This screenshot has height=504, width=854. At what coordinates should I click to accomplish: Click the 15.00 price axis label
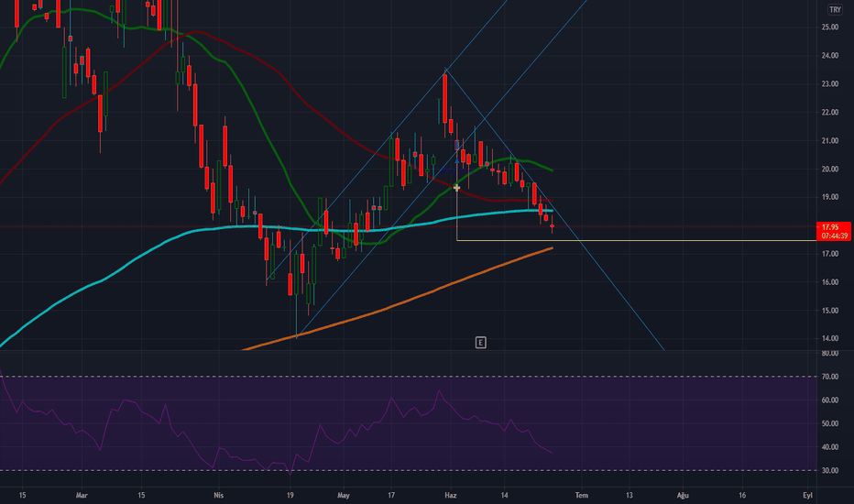[x=830, y=311]
